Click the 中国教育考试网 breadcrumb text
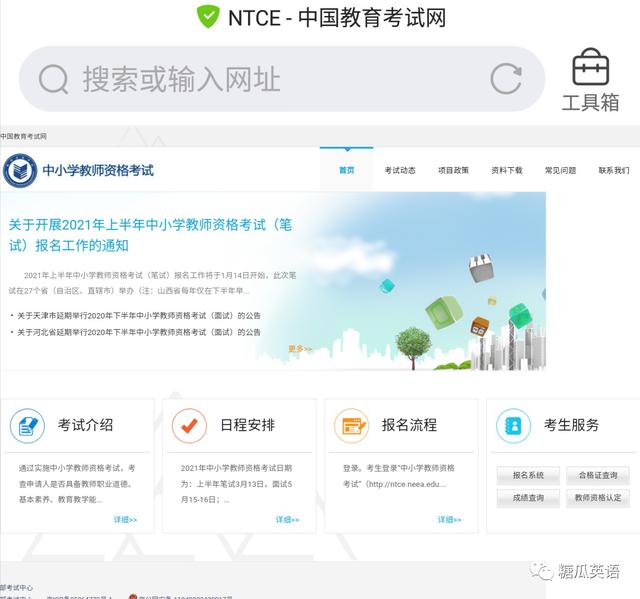Image resolution: width=640 pixels, height=599 pixels. (x=23, y=136)
